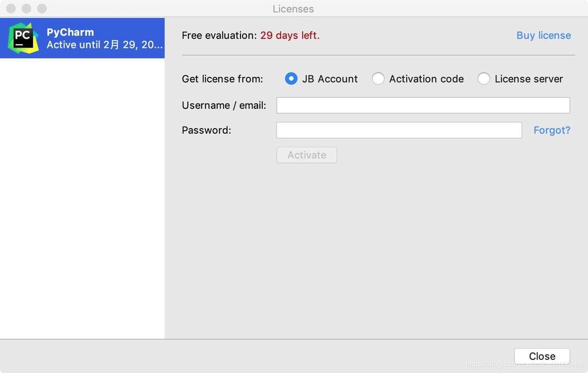Select the PyCharm product name in sidebar

pyautogui.click(x=70, y=32)
